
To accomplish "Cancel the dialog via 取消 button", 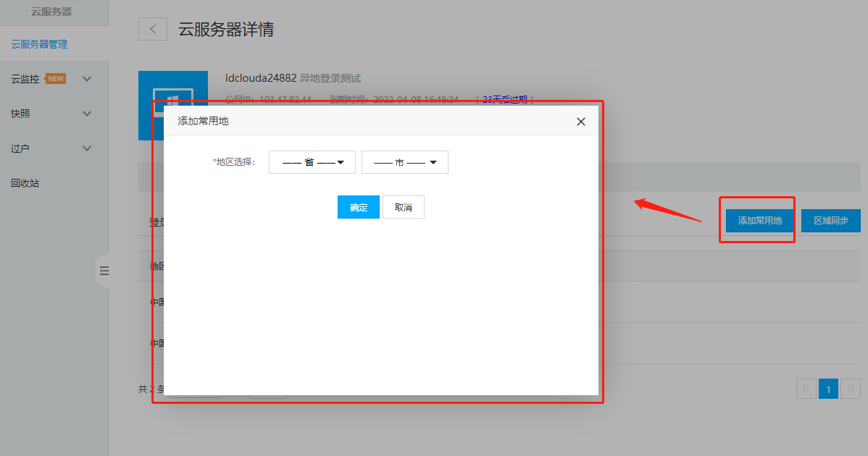I will 404,206.
